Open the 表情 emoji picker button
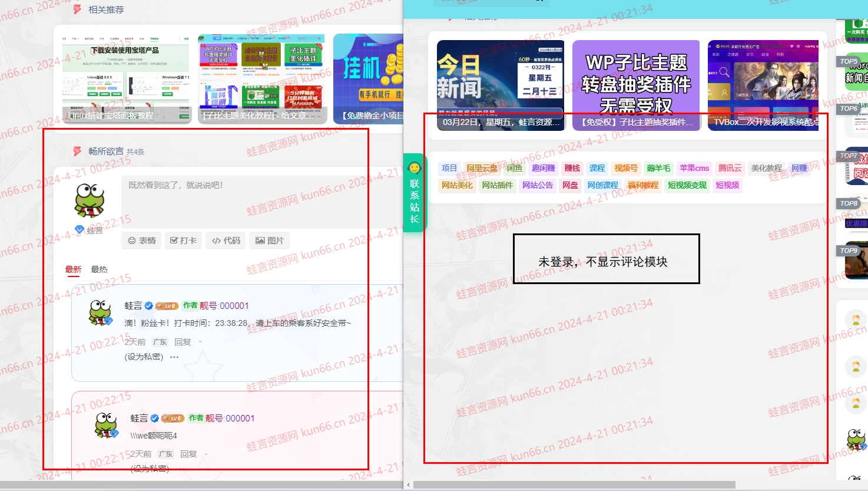This screenshot has width=868, height=491. 142,240
